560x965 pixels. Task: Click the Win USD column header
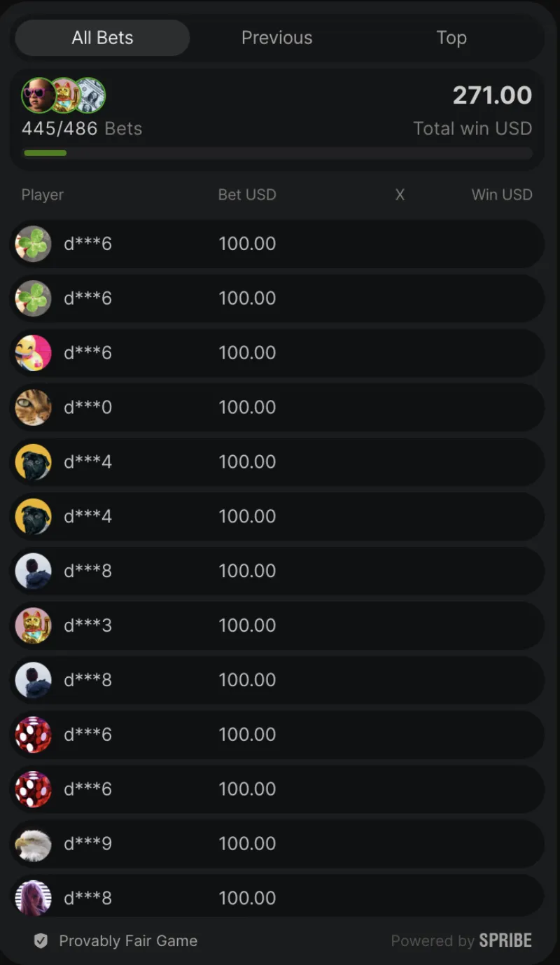click(502, 195)
